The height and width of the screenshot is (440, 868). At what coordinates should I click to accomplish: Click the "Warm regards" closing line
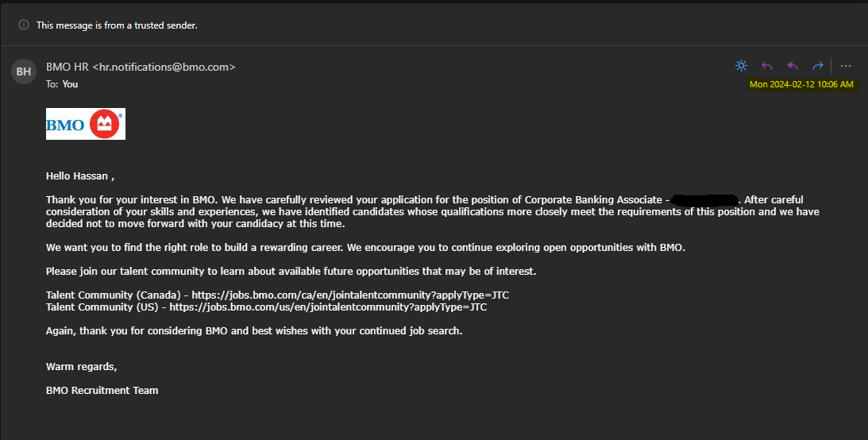[x=82, y=366]
